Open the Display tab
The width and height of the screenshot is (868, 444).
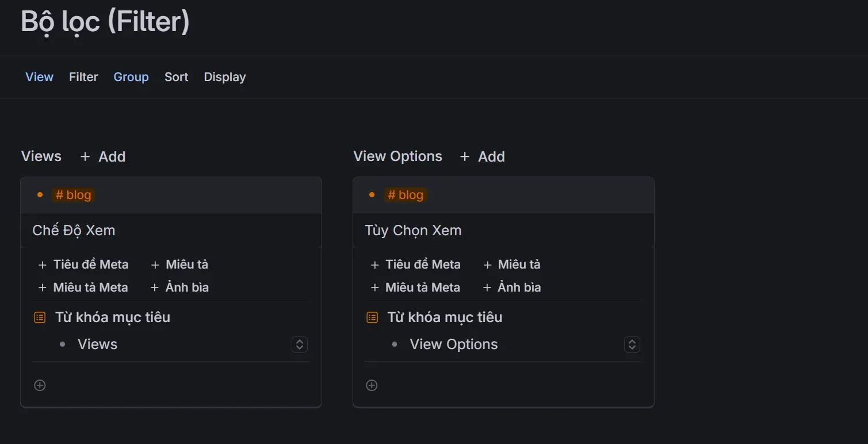coord(225,77)
